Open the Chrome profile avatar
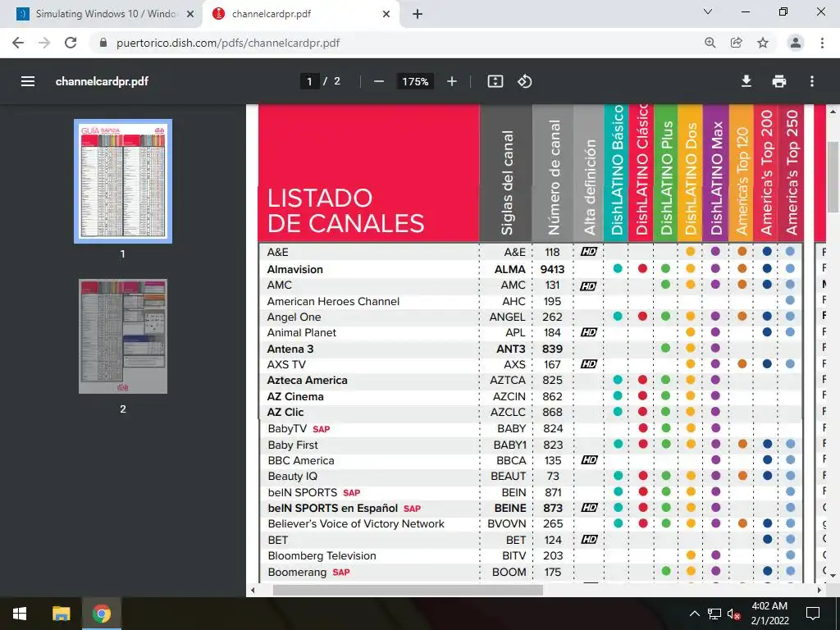The height and width of the screenshot is (630, 840). tap(796, 43)
